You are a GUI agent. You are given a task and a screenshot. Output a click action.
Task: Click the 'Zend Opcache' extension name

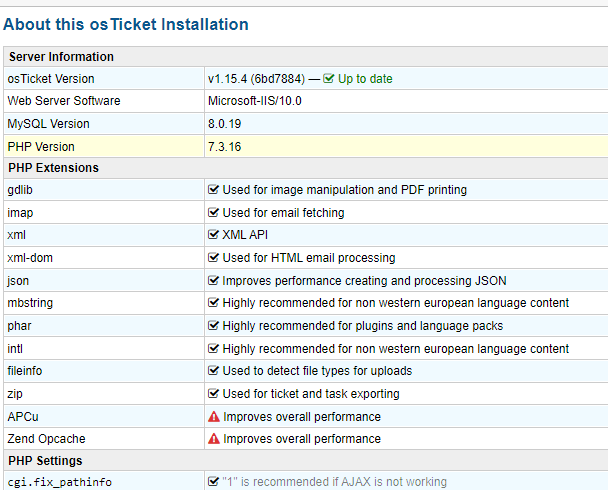[46, 439]
